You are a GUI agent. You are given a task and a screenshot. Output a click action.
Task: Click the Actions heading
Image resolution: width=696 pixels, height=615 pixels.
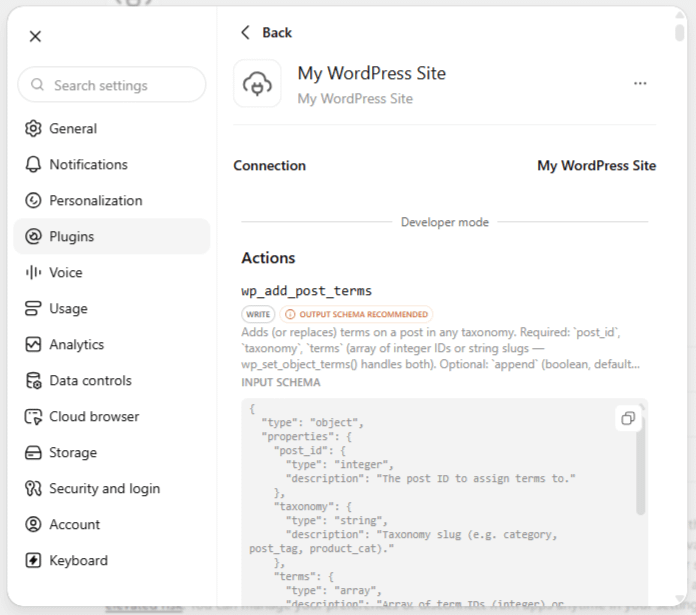268,258
